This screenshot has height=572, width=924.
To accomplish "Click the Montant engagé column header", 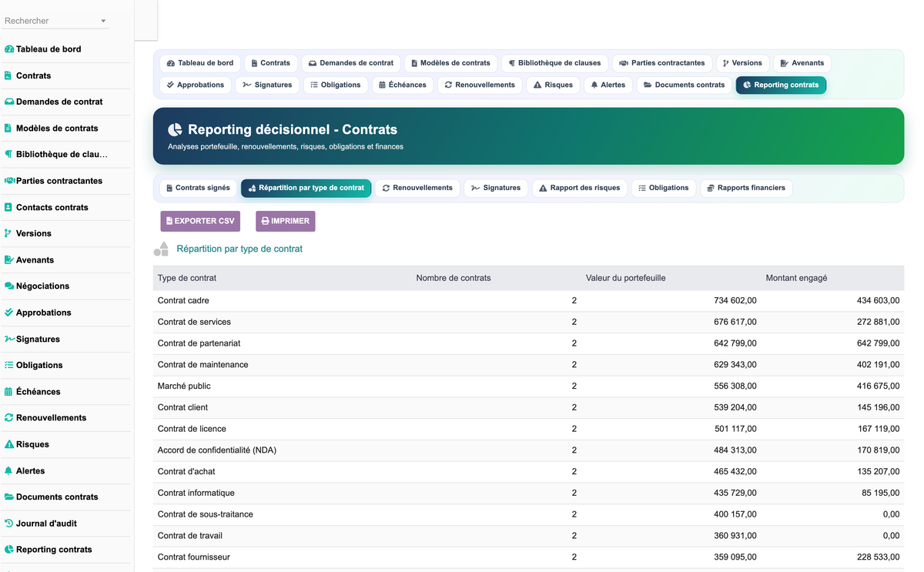I will point(796,278).
